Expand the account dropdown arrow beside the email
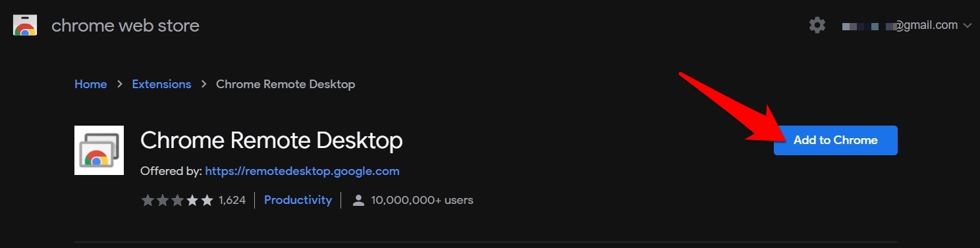The height and width of the screenshot is (248, 980). coord(967,26)
